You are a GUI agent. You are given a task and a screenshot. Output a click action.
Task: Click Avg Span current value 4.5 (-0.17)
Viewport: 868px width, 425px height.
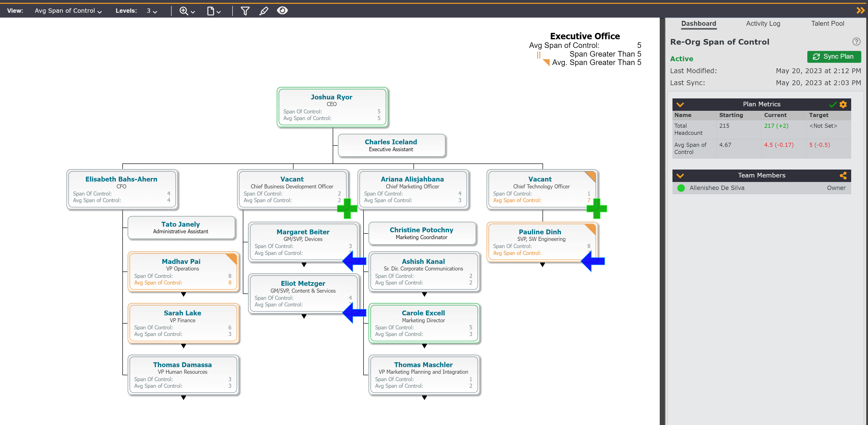tap(779, 145)
